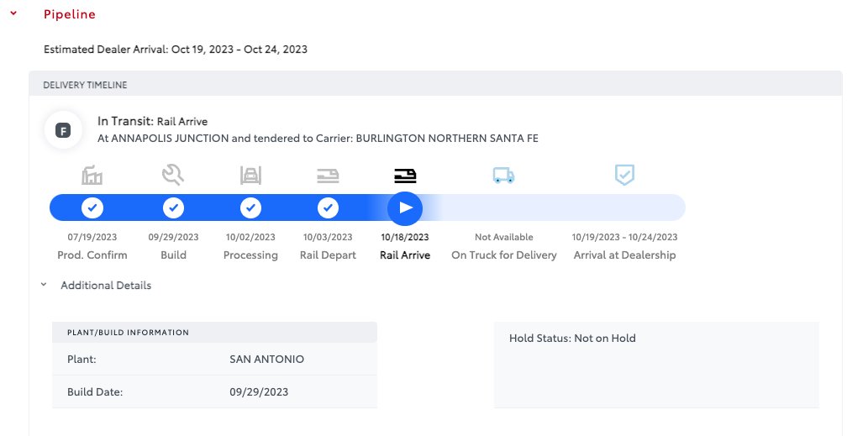Click the Additional Details label
Screen dimensions: 868x436
pyautogui.click(x=106, y=286)
